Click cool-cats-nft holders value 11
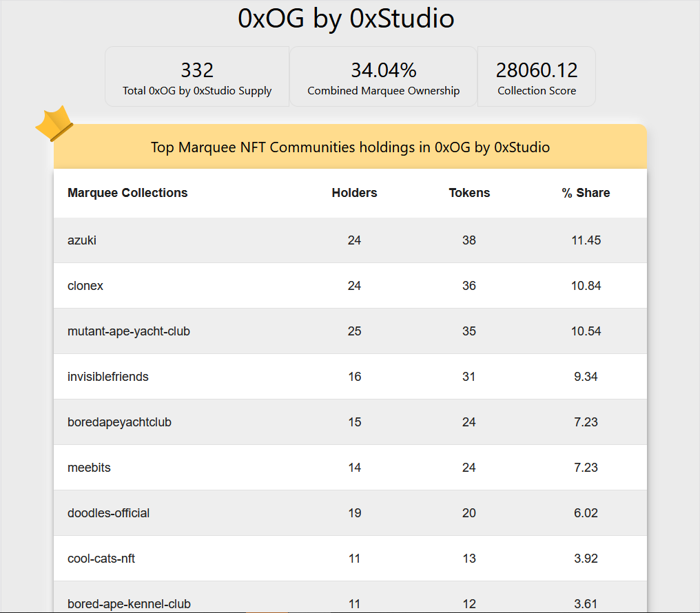Screen dimensions: 700x613 pyautogui.click(x=354, y=559)
